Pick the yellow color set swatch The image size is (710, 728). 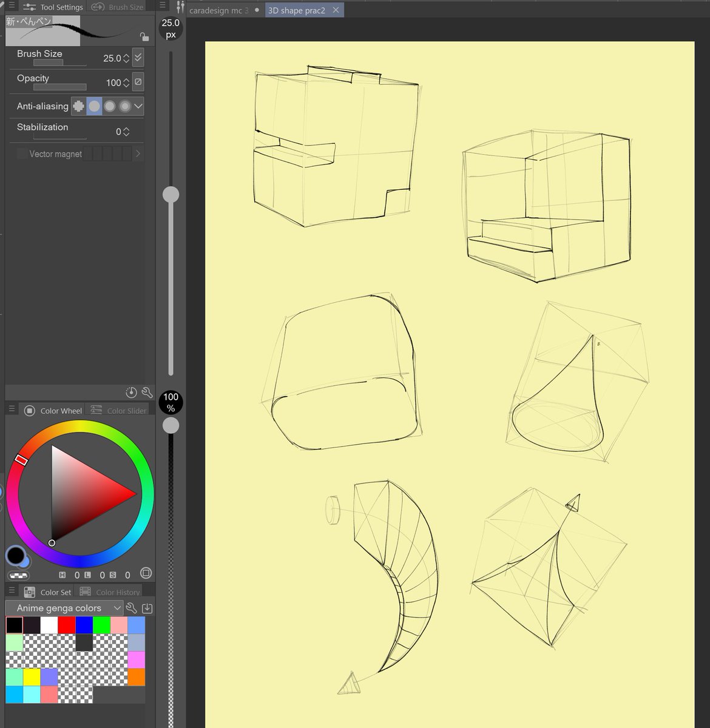click(32, 677)
